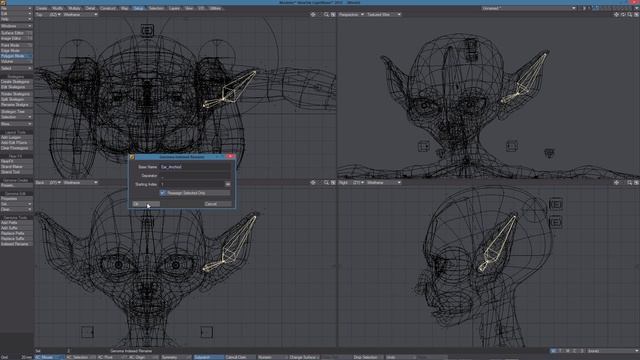Click Create Skelegons button

(x=16, y=82)
